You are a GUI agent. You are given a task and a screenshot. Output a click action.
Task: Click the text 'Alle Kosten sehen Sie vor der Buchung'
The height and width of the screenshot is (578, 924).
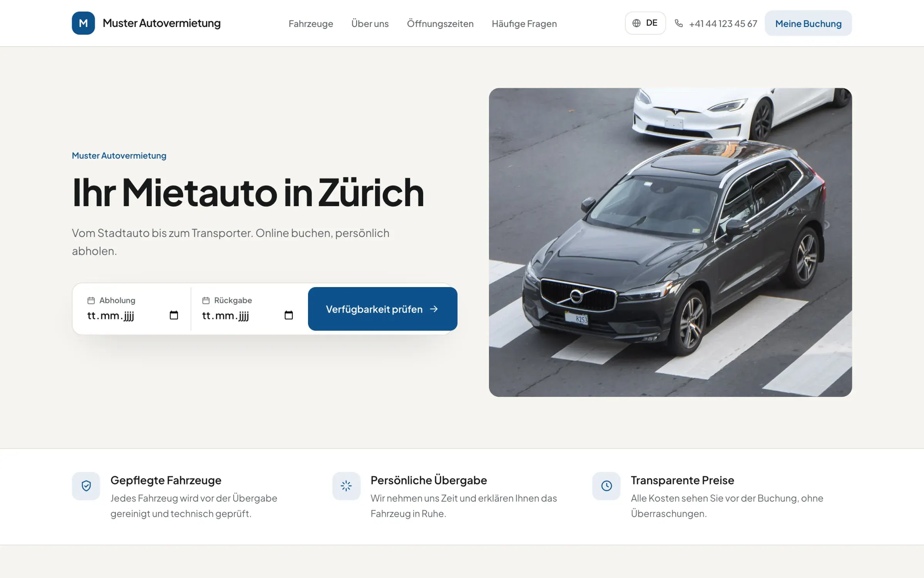[715, 498]
